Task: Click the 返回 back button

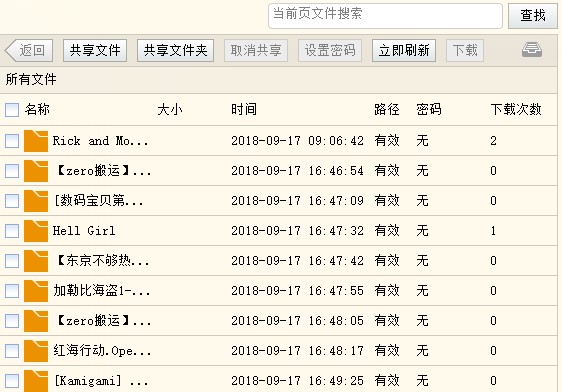Action: 29,51
